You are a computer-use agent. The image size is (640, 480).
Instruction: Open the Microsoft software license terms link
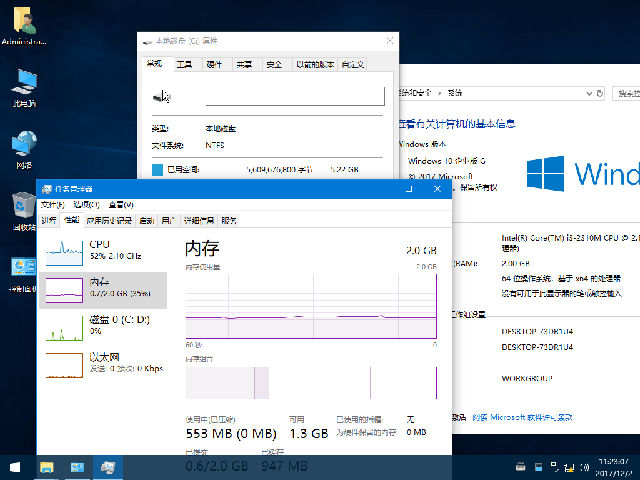(x=522, y=417)
